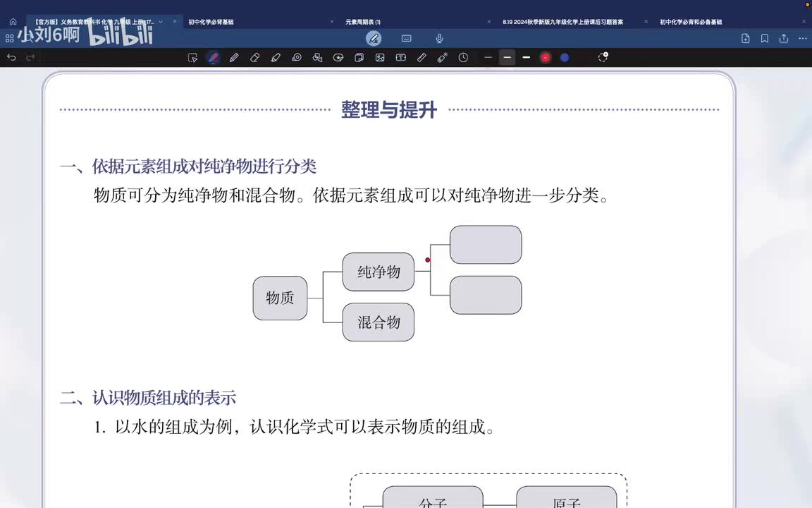Open the timer clock tool
This screenshot has height=508, width=812.
tap(463, 58)
